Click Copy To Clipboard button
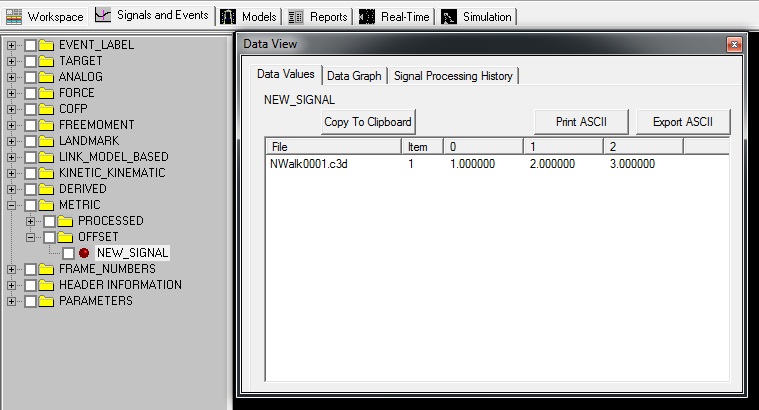759x410 pixels. pos(368,121)
